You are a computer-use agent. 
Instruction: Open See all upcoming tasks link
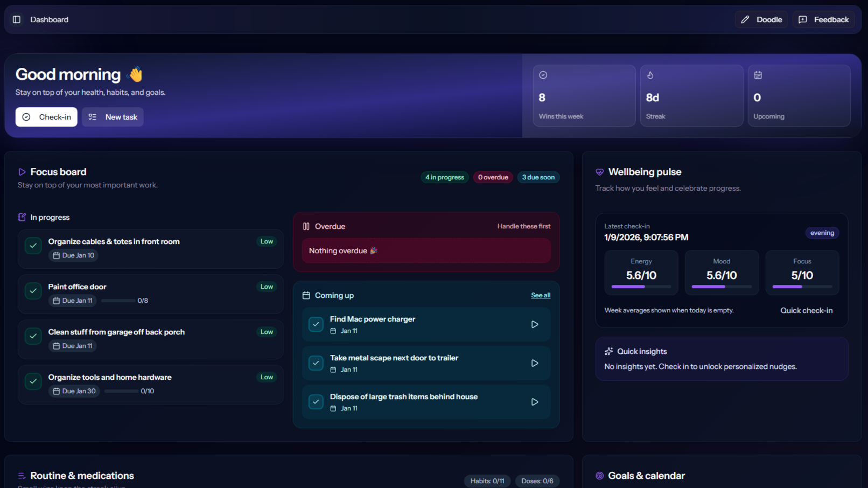[x=541, y=295]
